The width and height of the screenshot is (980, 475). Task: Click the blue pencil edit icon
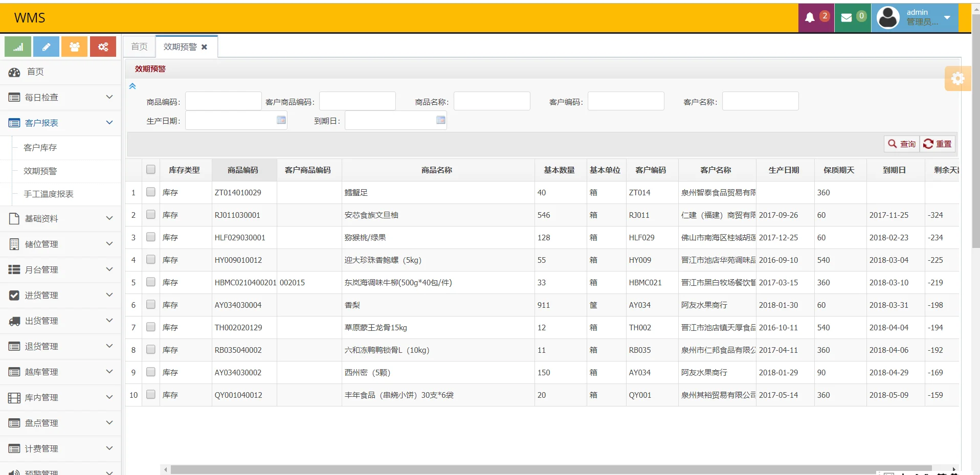pyautogui.click(x=46, y=47)
